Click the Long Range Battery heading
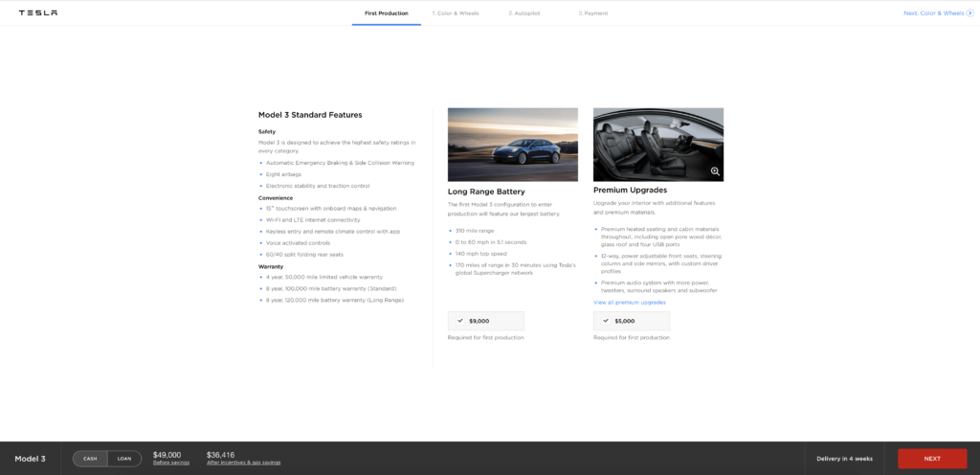 486,192
